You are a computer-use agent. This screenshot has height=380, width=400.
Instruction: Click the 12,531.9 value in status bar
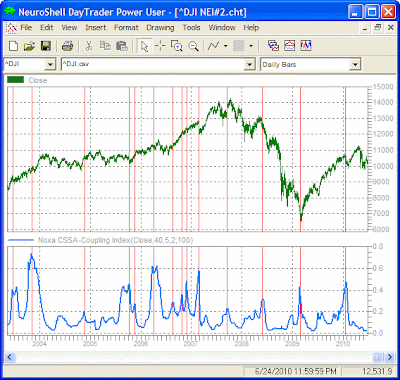[x=377, y=371]
